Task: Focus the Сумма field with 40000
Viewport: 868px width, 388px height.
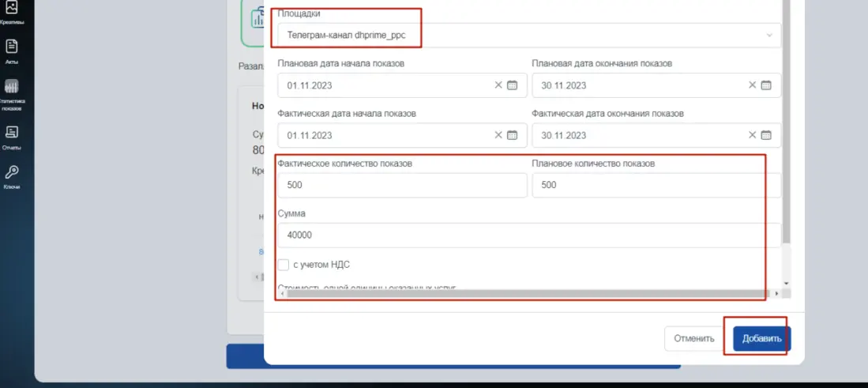Action: pos(529,235)
